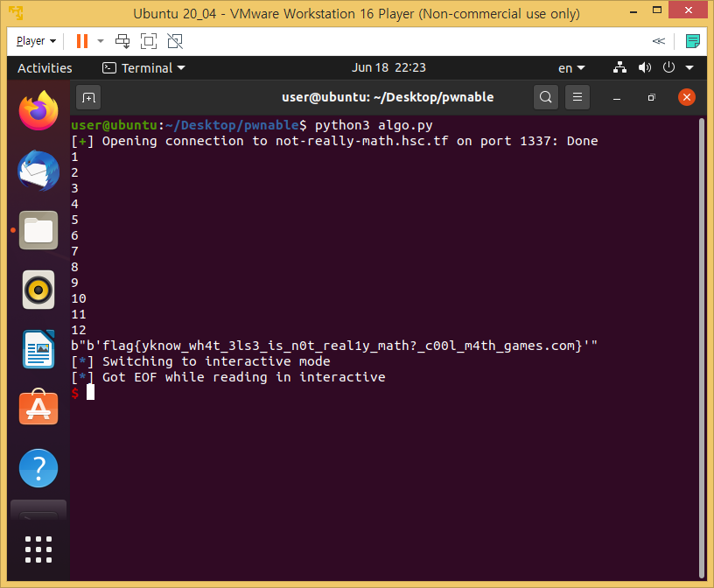This screenshot has width=714, height=588.
Task: Open the Player menu in VMware
Action: (x=36, y=41)
